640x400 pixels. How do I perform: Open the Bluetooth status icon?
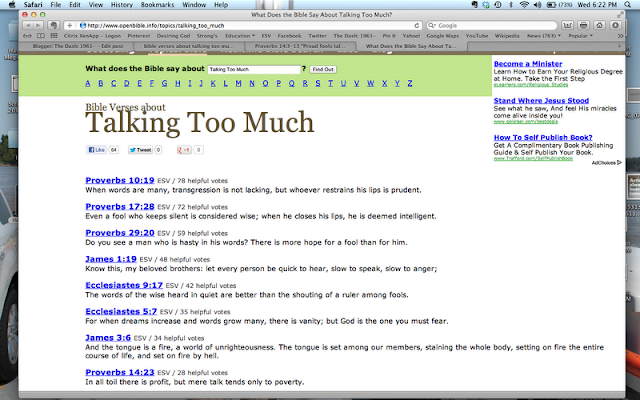(x=511, y=4)
